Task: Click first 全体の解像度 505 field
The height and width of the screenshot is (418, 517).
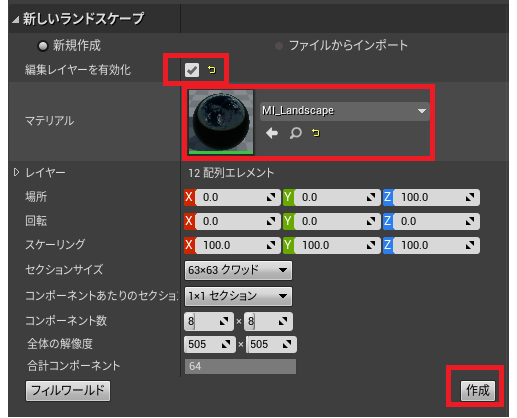Action: coord(210,344)
